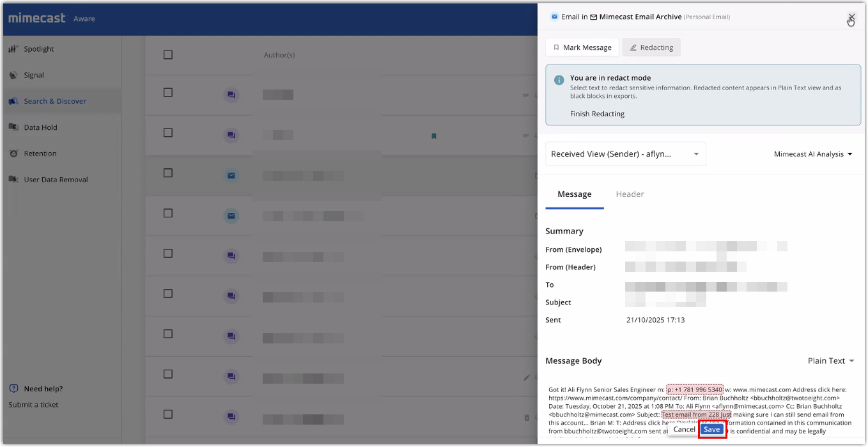Click the blue info icon in redact banner
868x447 pixels.
pos(559,80)
